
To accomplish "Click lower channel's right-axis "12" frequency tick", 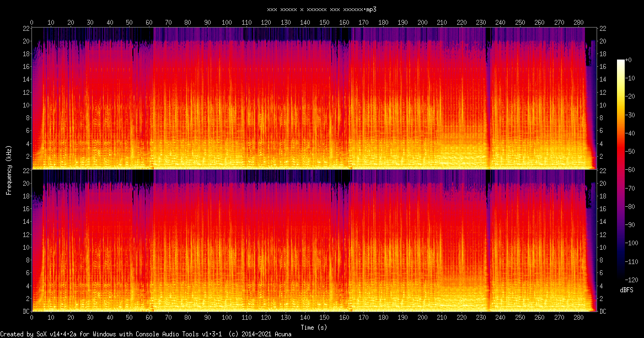I will click(602, 234).
